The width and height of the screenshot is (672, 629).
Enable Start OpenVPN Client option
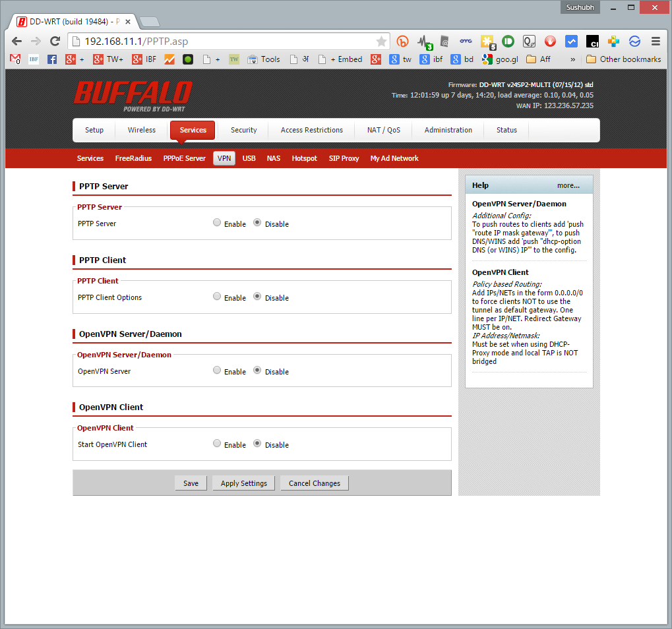click(217, 444)
